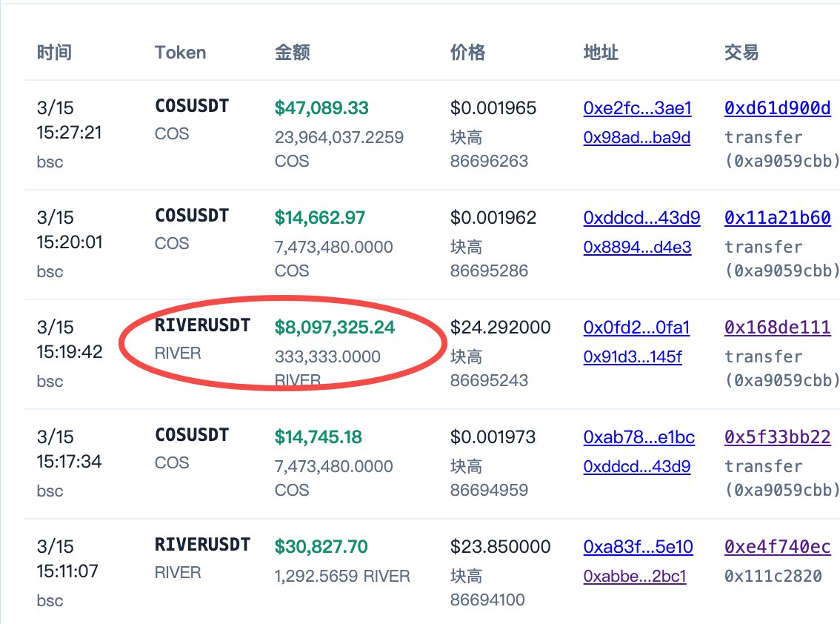The height and width of the screenshot is (624, 840).
Task: Select the amount $8,097,325.24
Action: pyautogui.click(x=335, y=328)
